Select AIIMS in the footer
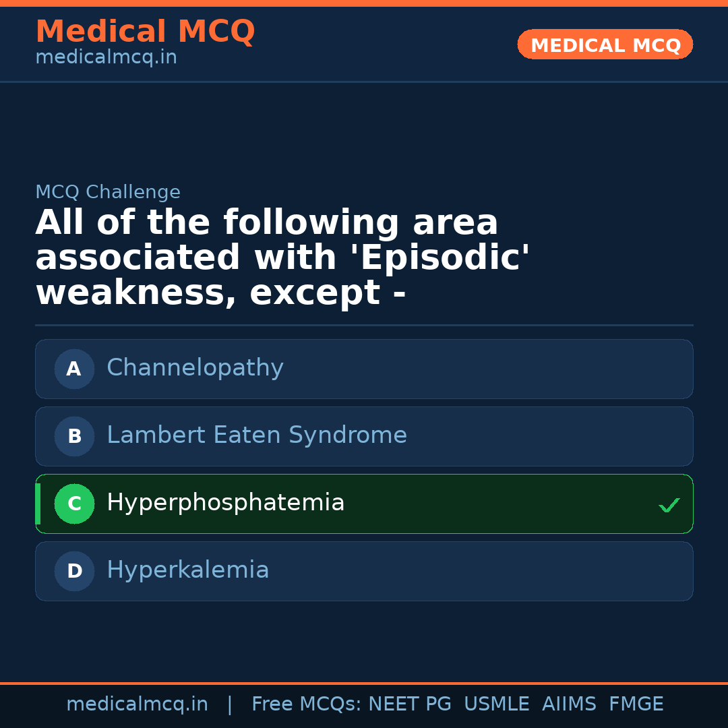The height and width of the screenshot is (728, 728). pos(569,704)
